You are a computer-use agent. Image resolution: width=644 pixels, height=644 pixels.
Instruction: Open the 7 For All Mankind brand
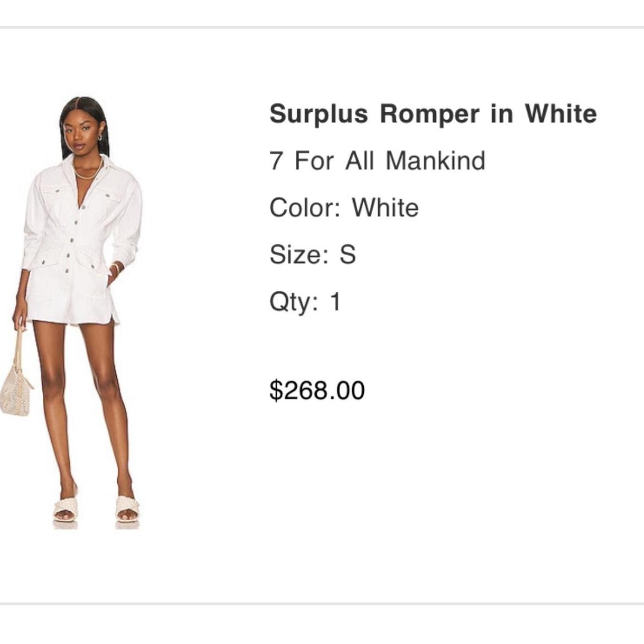pyautogui.click(x=377, y=161)
